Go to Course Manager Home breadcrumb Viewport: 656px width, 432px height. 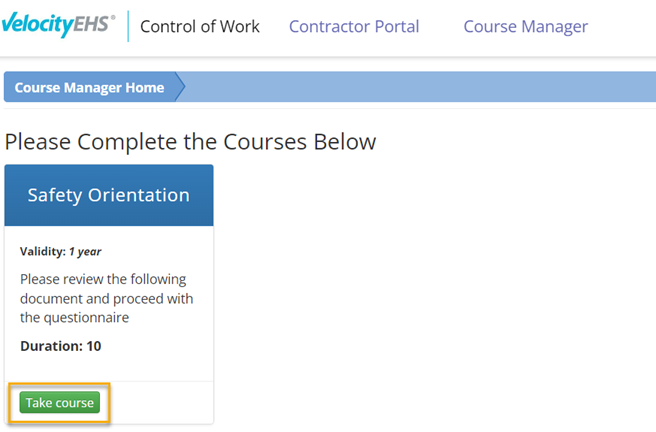pyautogui.click(x=89, y=88)
